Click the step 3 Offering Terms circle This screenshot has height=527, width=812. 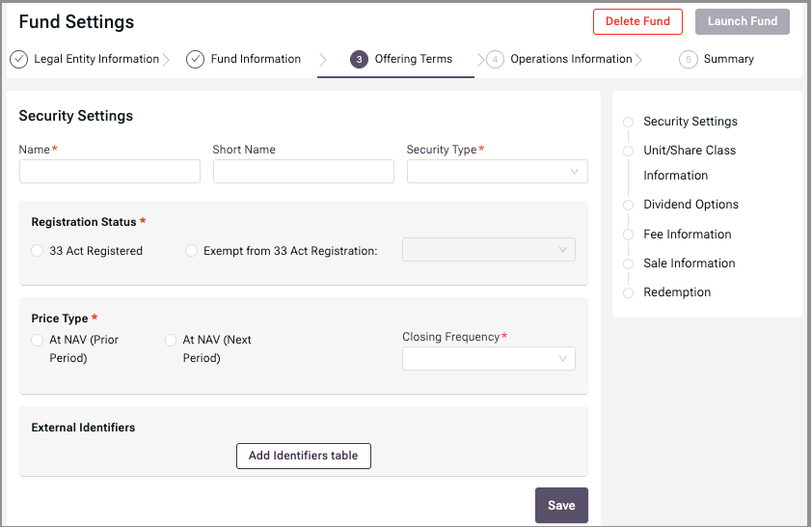359,59
